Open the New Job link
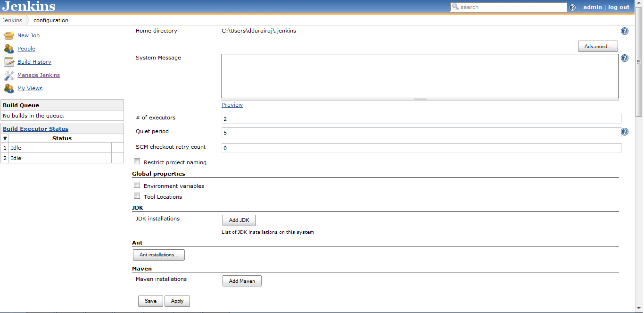The height and width of the screenshot is (313, 644). point(28,35)
